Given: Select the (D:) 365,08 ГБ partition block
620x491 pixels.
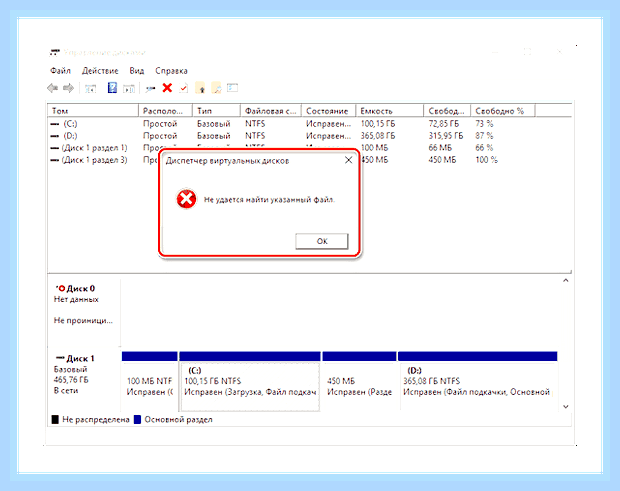Looking at the screenshot, I should 478,381.
